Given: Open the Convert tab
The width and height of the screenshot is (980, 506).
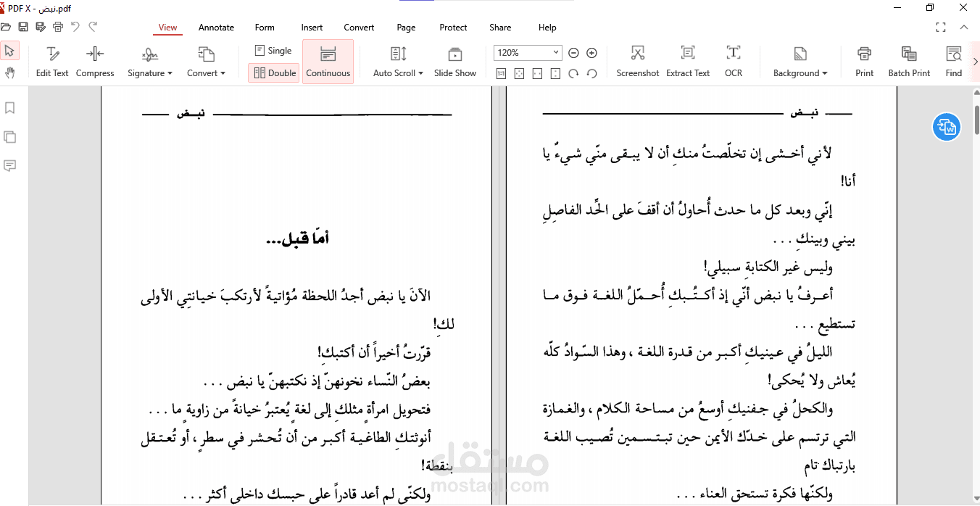Looking at the screenshot, I should click(359, 28).
